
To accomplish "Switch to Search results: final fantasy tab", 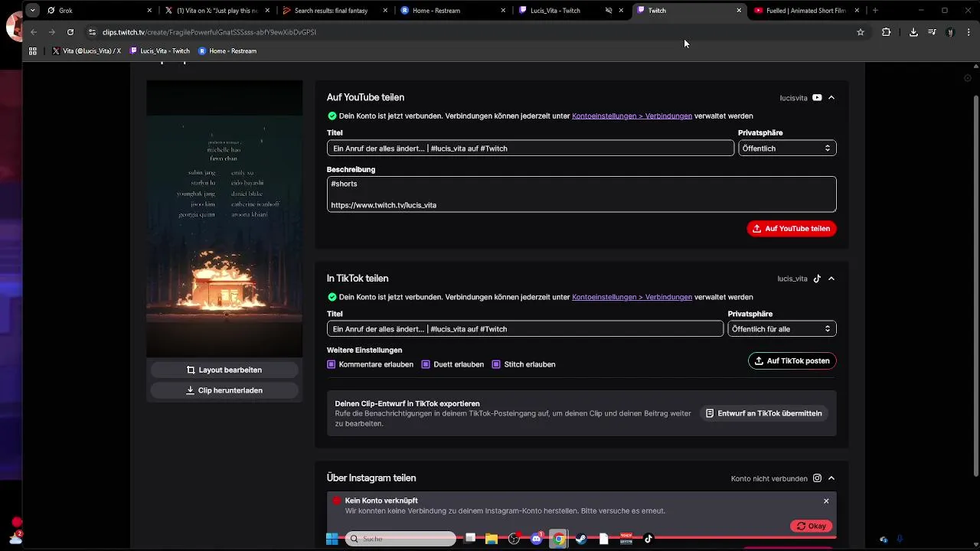I will 335,11.
